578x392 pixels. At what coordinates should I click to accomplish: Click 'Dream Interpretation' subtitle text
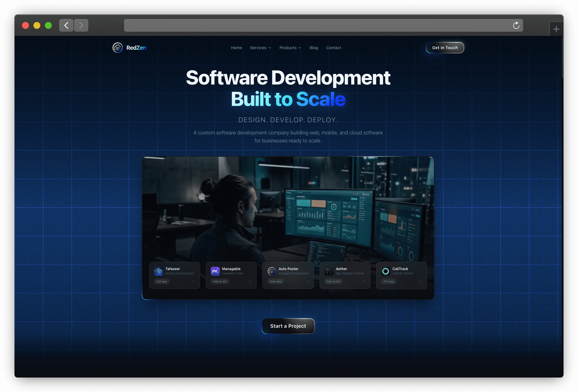tap(180, 274)
